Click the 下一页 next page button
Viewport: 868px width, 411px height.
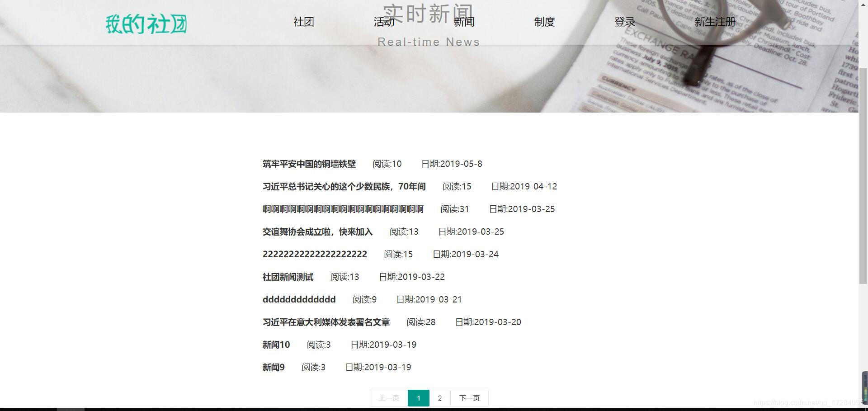(469, 398)
